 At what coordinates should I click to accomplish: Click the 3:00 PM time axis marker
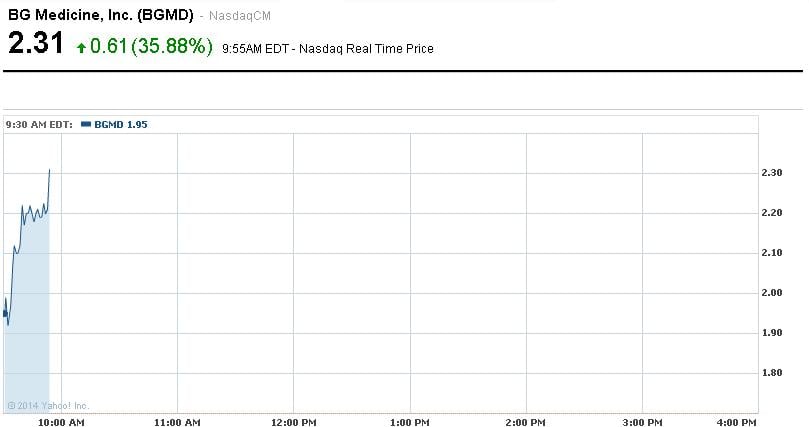pyautogui.click(x=642, y=423)
